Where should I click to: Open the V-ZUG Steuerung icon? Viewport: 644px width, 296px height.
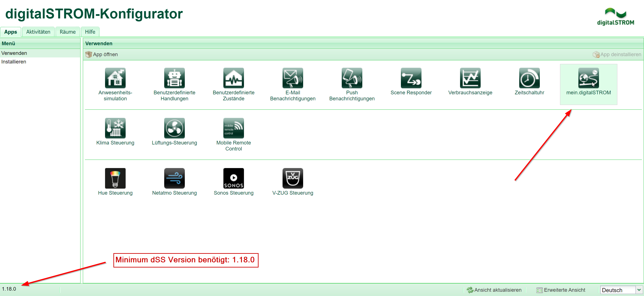coord(293,178)
